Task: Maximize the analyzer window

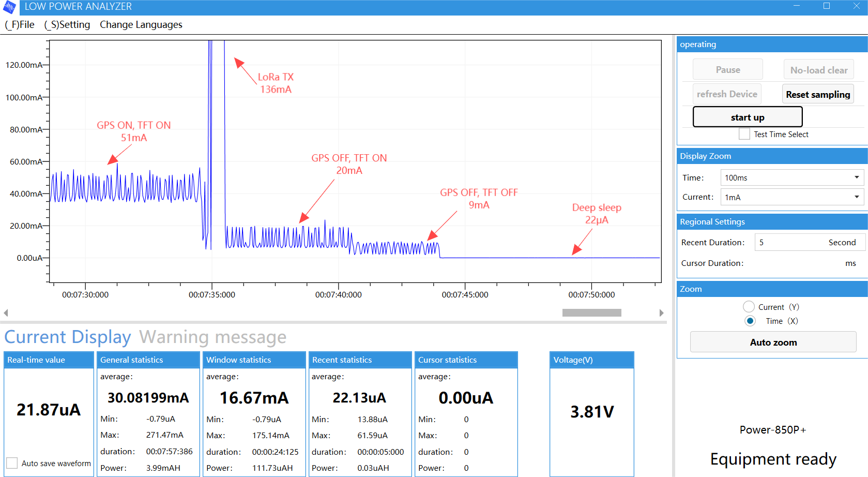Action: [827, 6]
